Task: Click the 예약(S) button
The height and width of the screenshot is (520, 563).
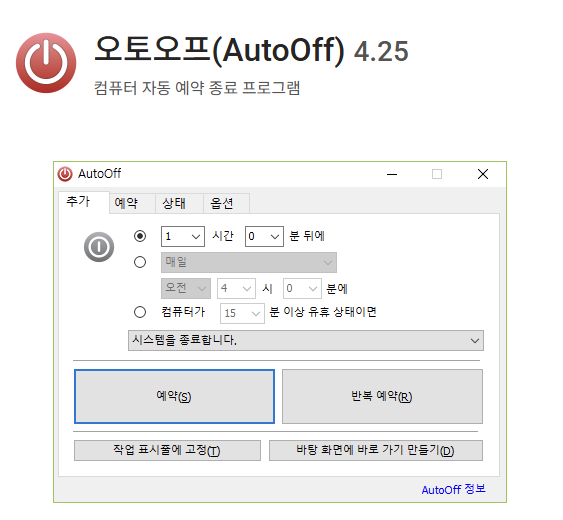Action: click(175, 396)
